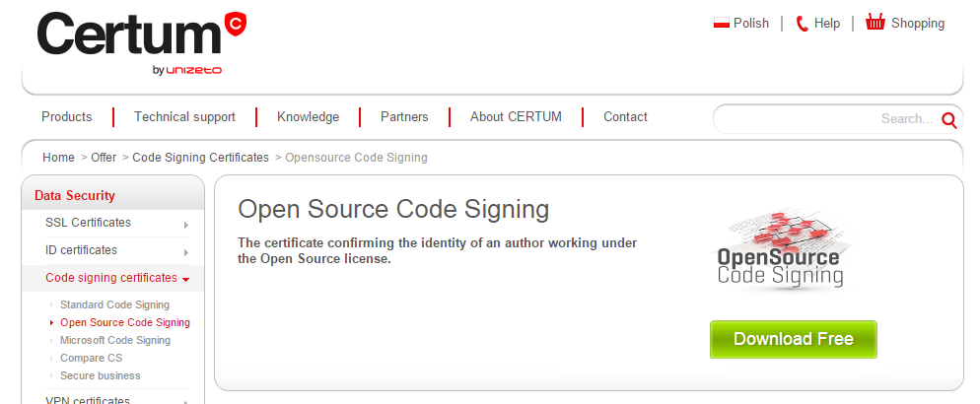The width and height of the screenshot is (980, 404).
Task: Click the search magnifier icon
Action: click(x=949, y=120)
